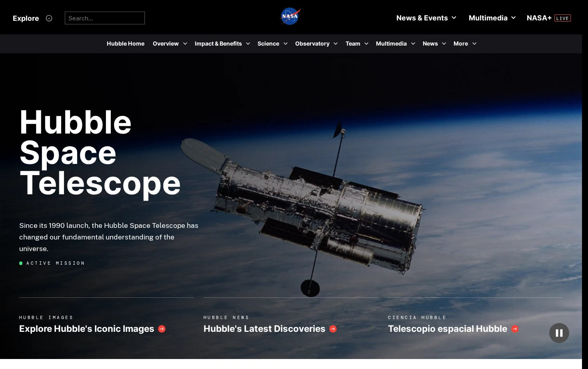Click the NASA meatball logo
Viewport: 588px width, 369px height.
coord(290,16)
